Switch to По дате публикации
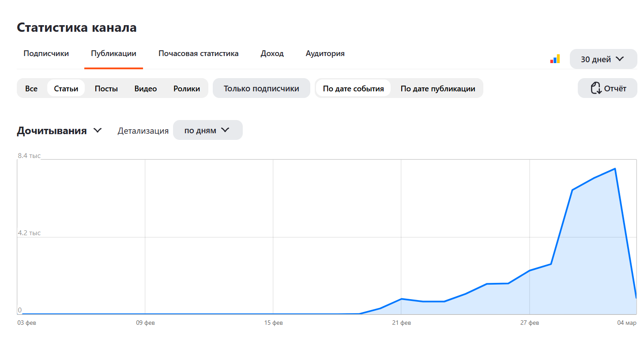Screen dimensions: 644x338 click(437, 88)
